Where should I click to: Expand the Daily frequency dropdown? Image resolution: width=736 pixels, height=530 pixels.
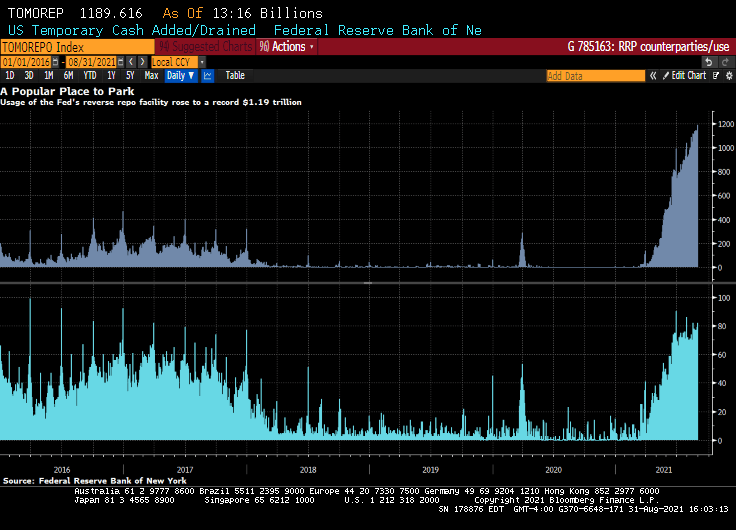point(181,76)
